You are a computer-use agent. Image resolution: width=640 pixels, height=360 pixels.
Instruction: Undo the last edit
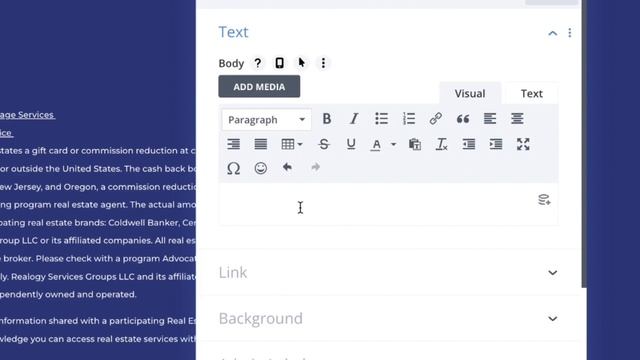(x=287, y=167)
